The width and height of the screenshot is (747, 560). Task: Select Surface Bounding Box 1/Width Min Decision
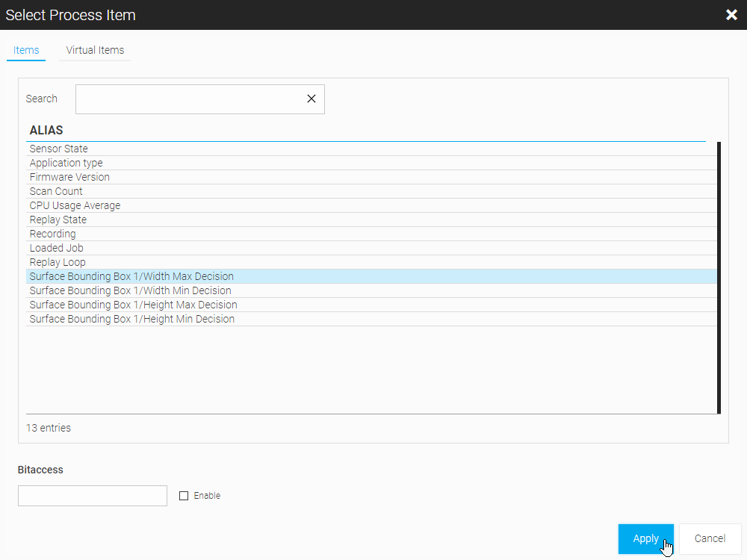pyautogui.click(x=131, y=290)
